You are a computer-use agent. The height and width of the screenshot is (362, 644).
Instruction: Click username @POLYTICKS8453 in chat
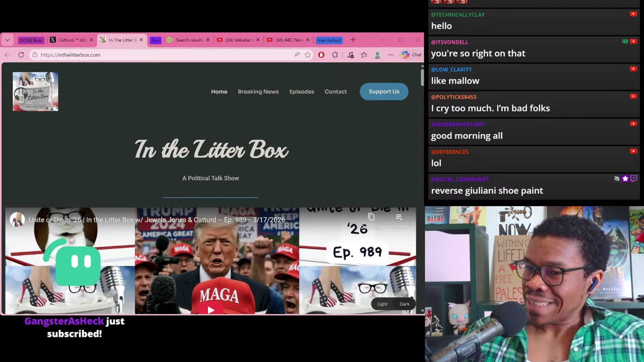point(453,97)
